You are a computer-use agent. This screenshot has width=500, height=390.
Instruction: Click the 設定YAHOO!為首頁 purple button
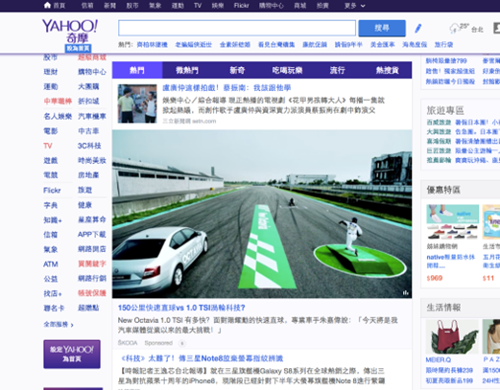pyautogui.click(x=72, y=354)
